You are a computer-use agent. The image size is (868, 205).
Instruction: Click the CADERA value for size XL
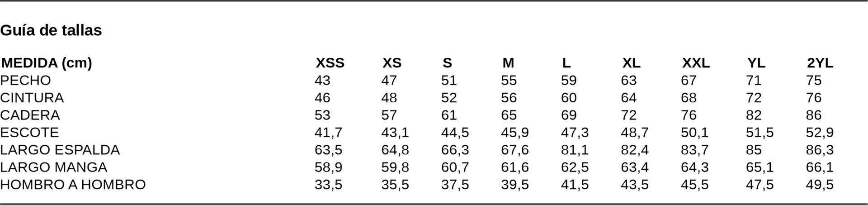pos(628,115)
